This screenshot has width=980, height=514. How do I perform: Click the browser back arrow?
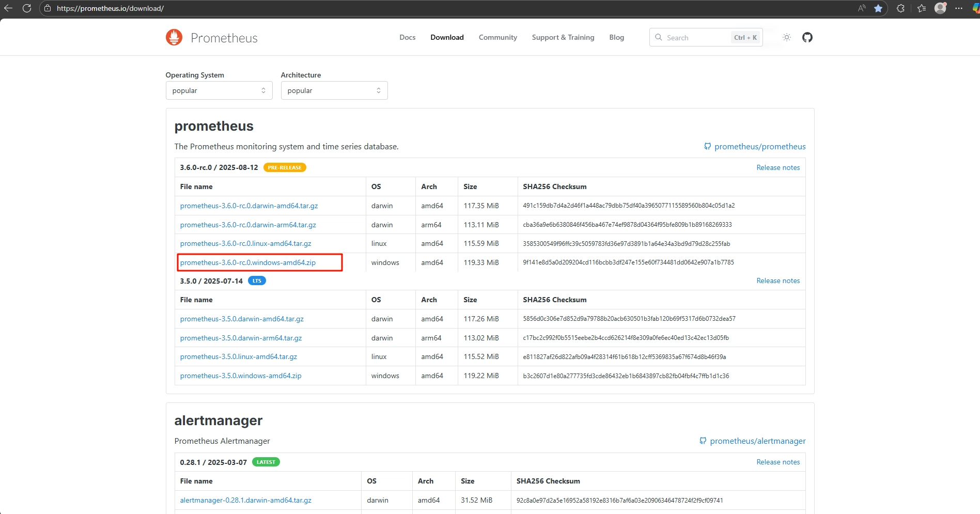(8, 8)
